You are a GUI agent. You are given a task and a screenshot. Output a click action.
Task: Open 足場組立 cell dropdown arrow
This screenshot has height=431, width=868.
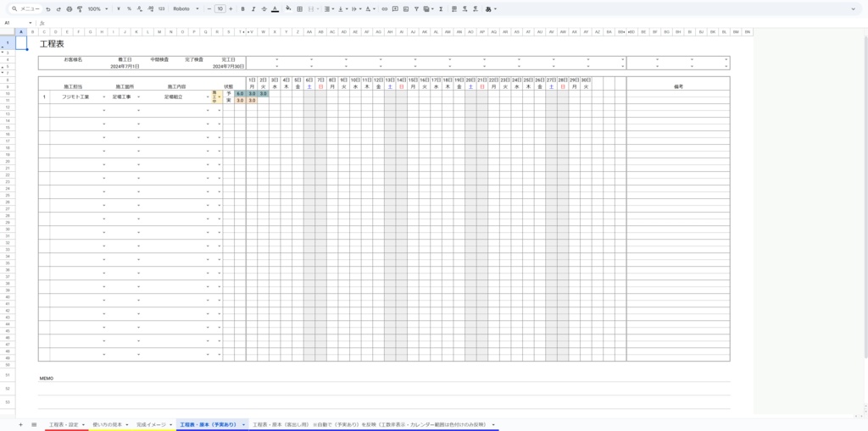(208, 97)
